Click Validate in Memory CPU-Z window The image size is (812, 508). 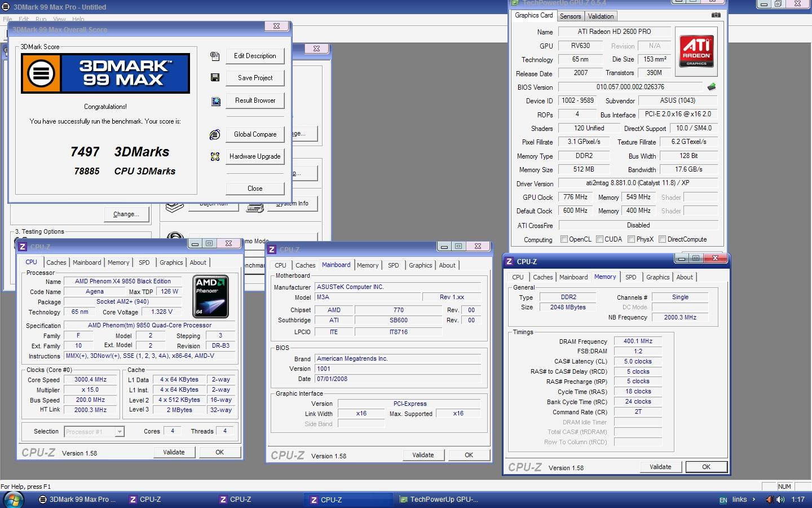[x=660, y=467]
